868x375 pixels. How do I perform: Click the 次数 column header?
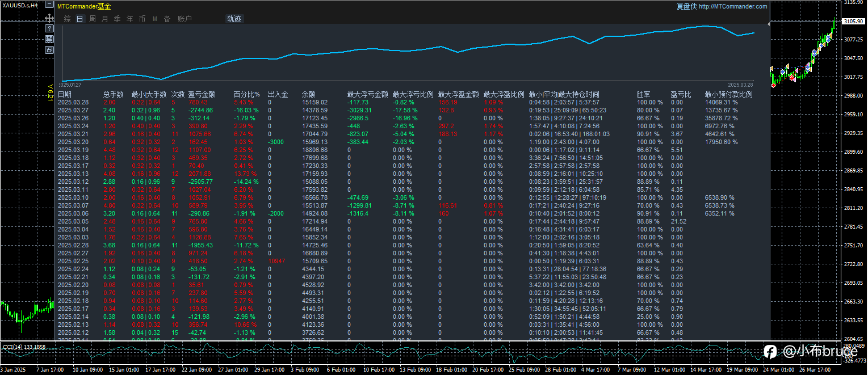click(x=178, y=94)
